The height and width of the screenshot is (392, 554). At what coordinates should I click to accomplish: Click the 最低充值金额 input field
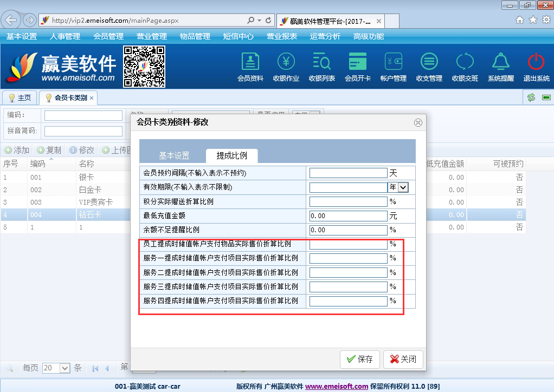348,215
